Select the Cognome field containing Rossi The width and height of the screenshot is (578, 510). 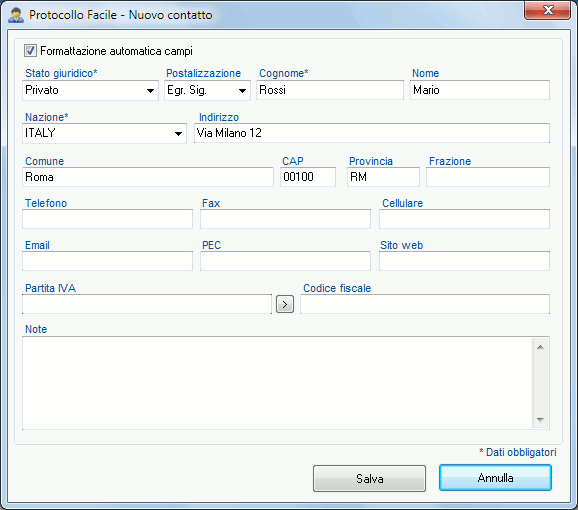pos(330,90)
